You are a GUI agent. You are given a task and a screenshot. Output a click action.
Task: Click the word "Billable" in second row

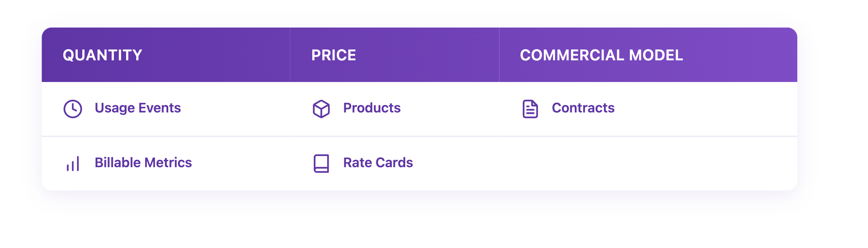point(118,163)
